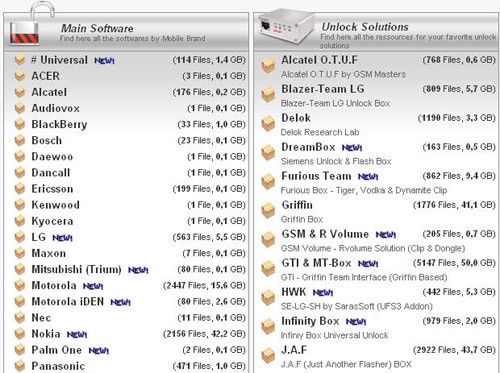Click the box icon beside DreamBox
Screen dimensions: 500x373
coord(268,153)
